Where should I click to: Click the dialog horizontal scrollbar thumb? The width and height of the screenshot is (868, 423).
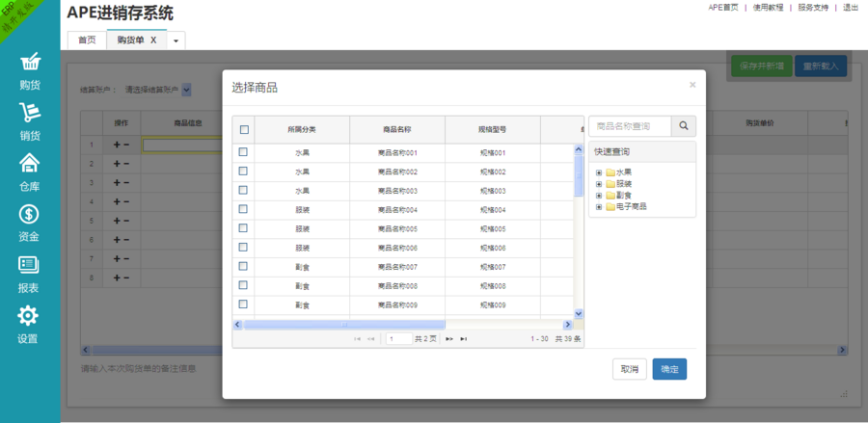tap(344, 325)
